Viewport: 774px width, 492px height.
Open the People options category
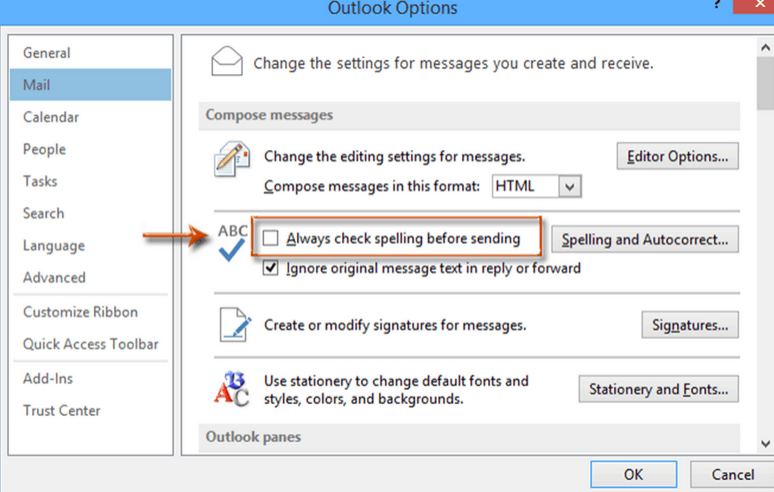(x=90, y=149)
